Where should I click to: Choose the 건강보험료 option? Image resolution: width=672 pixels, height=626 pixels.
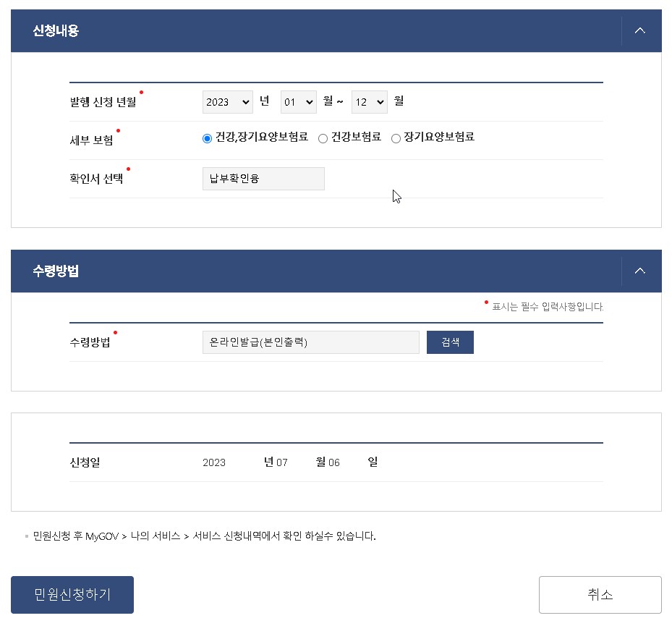[323, 138]
